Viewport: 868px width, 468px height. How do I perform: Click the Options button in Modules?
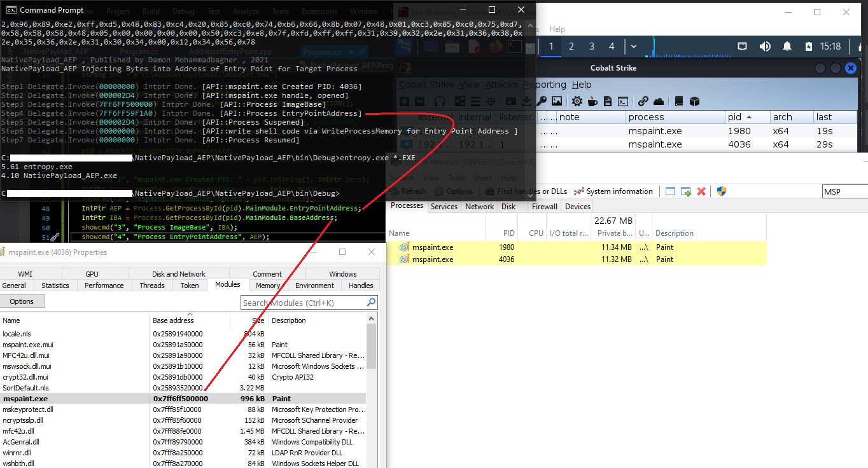point(22,301)
